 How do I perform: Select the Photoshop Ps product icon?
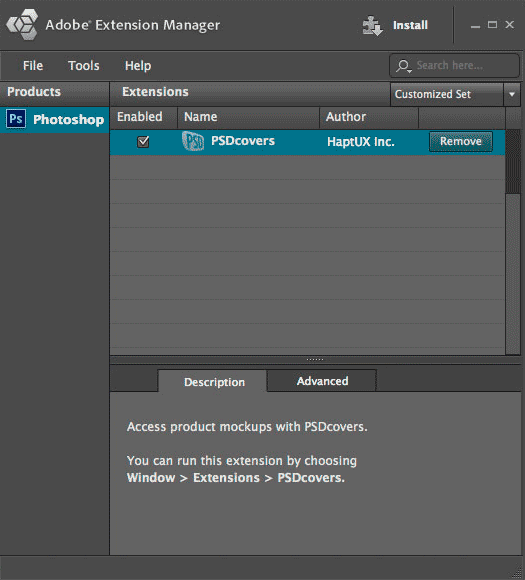16,119
